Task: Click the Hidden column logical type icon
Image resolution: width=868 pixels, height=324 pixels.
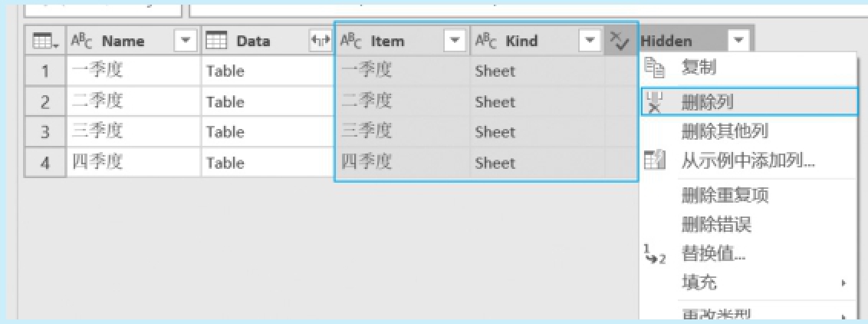Action: coord(619,41)
